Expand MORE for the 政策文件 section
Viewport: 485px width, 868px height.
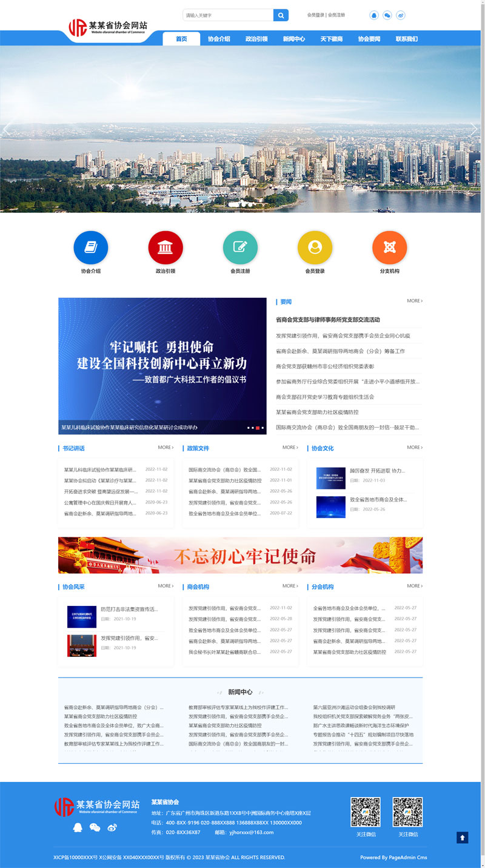coord(290,448)
